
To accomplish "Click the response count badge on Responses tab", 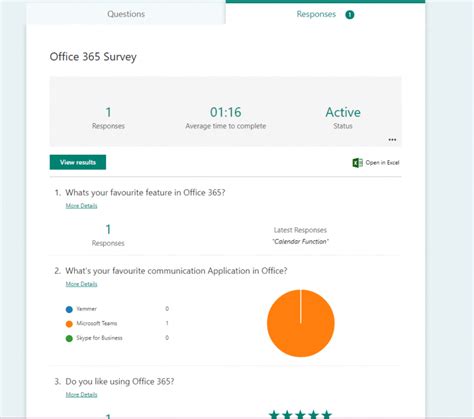I will [x=350, y=15].
